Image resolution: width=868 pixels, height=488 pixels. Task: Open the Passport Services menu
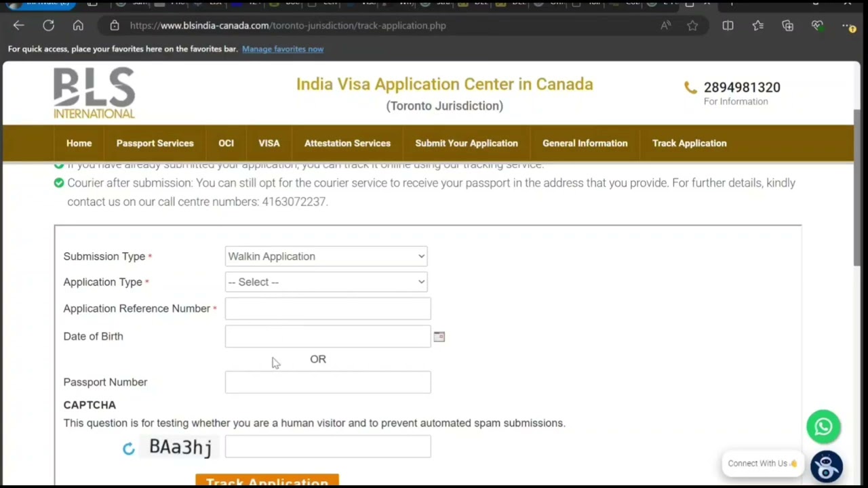155,143
